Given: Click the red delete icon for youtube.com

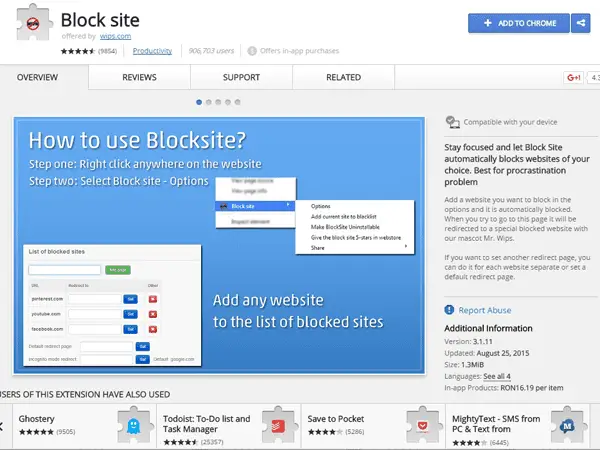Looking at the screenshot, I should coord(153,314).
